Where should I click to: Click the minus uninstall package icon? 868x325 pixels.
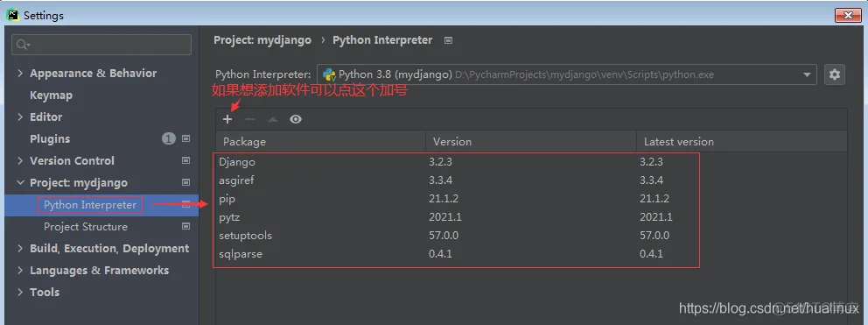250,119
